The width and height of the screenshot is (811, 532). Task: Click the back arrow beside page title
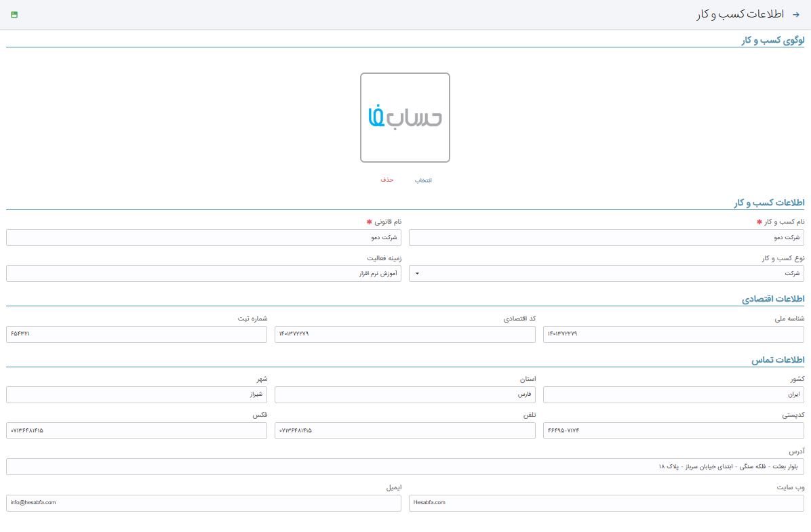796,14
